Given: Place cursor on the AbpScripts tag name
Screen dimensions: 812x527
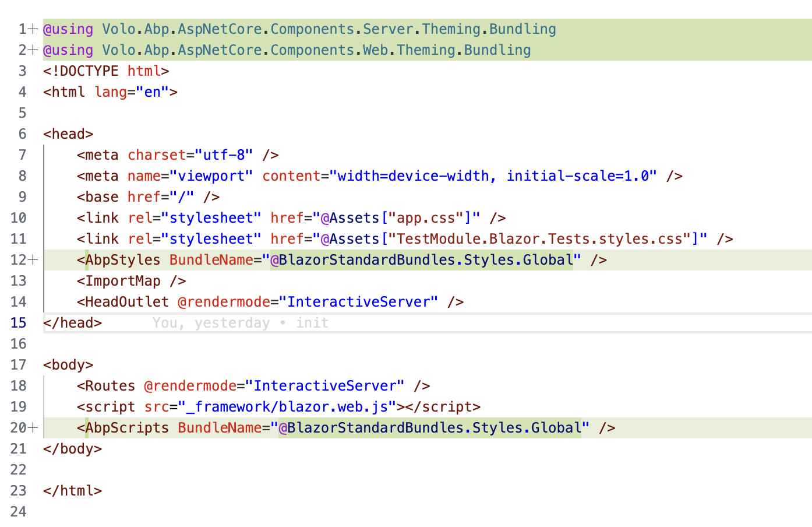Looking at the screenshot, I should 127,428.
